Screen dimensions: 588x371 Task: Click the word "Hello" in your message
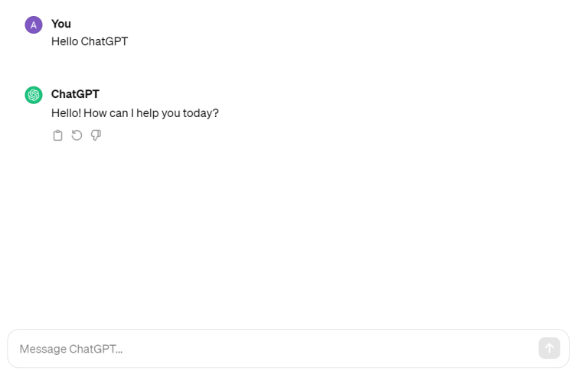64,41
